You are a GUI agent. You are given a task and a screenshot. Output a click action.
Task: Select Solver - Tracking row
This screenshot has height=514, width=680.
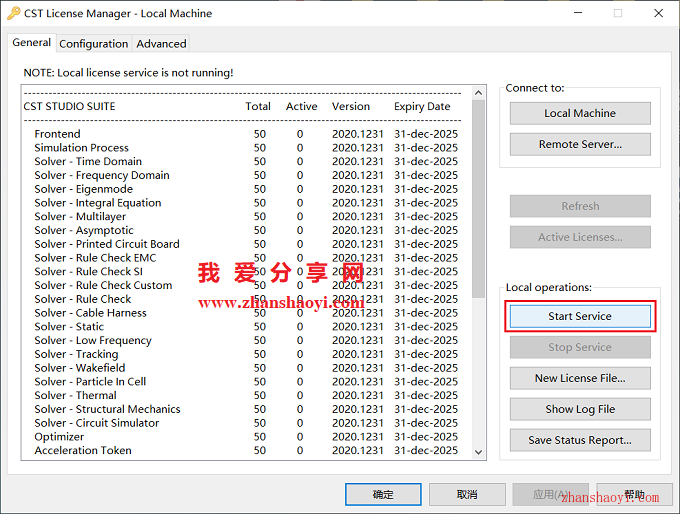coord(246,354)
